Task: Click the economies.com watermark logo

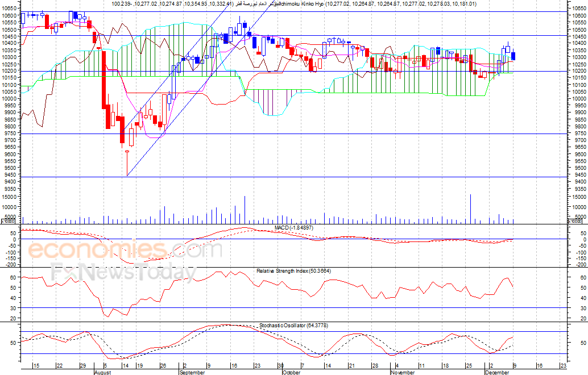Action: 125,249
